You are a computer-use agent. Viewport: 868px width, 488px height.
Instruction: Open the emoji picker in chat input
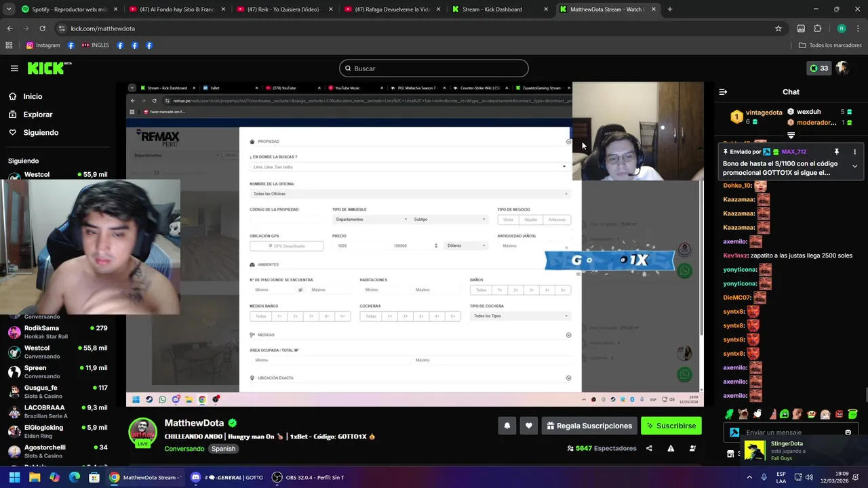click(848, 432)
